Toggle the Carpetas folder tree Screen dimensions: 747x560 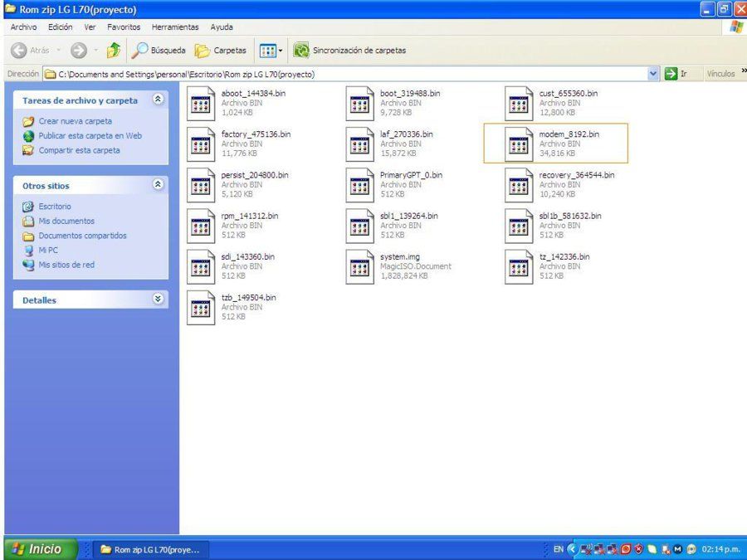tap(221, 50)
